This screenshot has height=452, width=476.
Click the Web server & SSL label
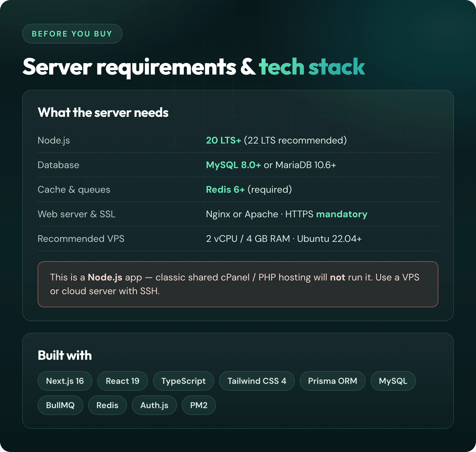click(77, 214)
